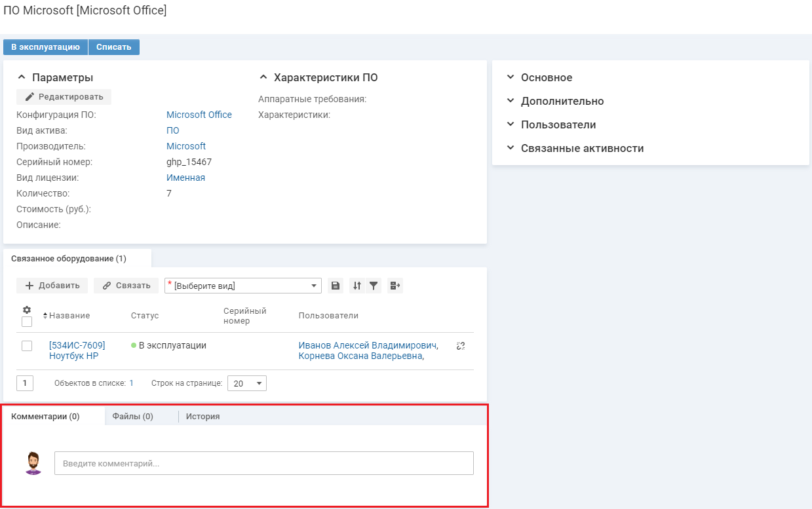Click the Введите комментарий input field
The height and width of the screenshot is (509, 812).
[x=263, y=463]
